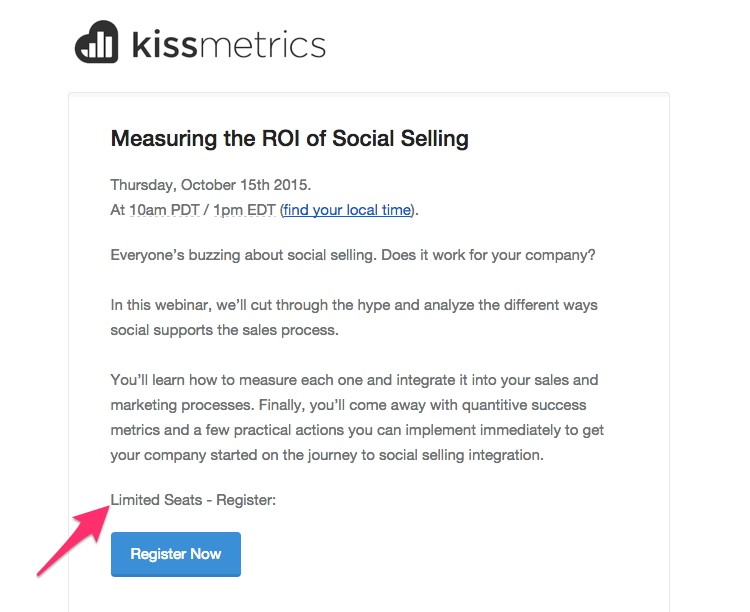This screenshot has width=750, height=612.
Task: Click the journey to social selling integration line
Action: [x=327, y=455]
